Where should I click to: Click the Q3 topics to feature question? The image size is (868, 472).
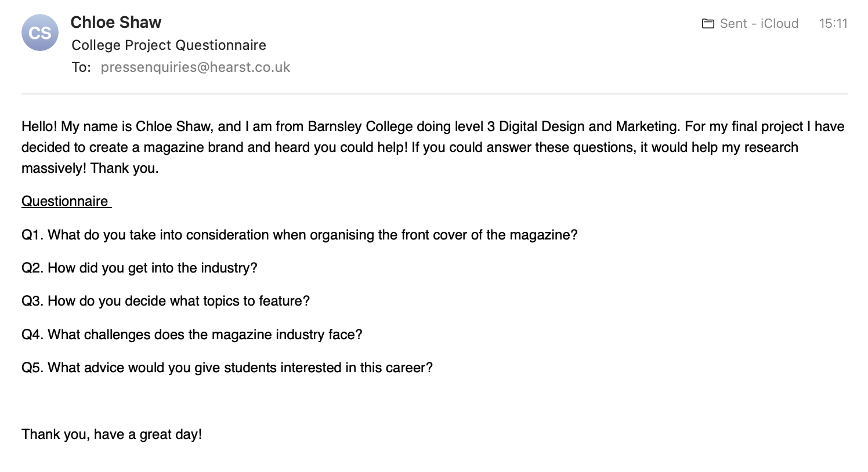tap(165, 301)
